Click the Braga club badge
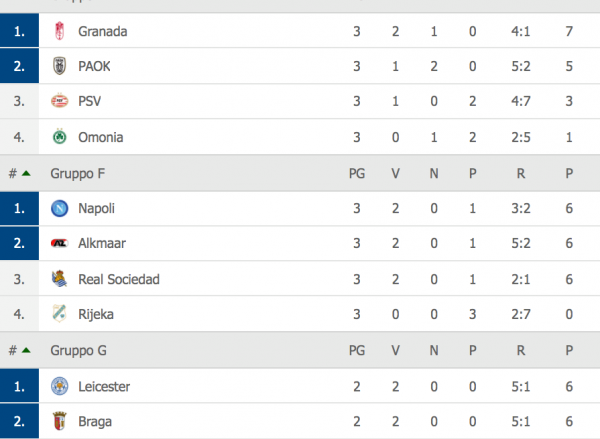Viewport: 600px width, 439px height. tap(59, 421)
